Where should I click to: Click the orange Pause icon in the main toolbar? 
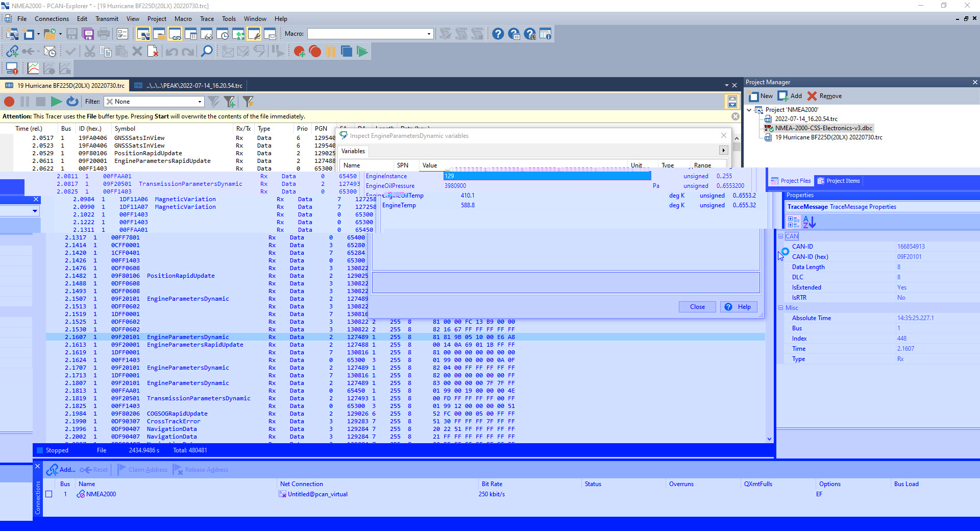pyautogui.click(x=331, y=52)
